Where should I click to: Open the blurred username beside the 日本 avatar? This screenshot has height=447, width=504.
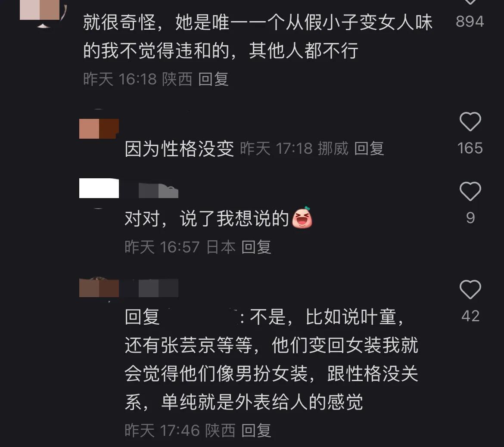(x=158, y=191)
